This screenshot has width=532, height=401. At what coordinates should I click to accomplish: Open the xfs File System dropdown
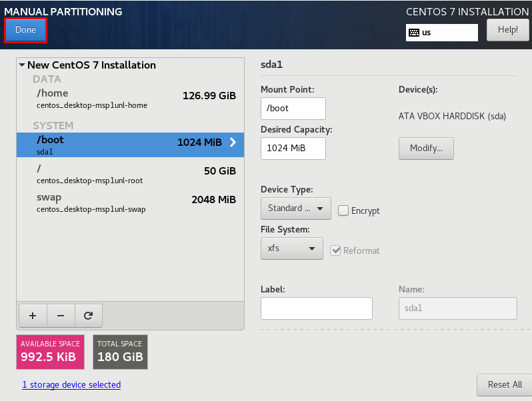click(292, 248)
